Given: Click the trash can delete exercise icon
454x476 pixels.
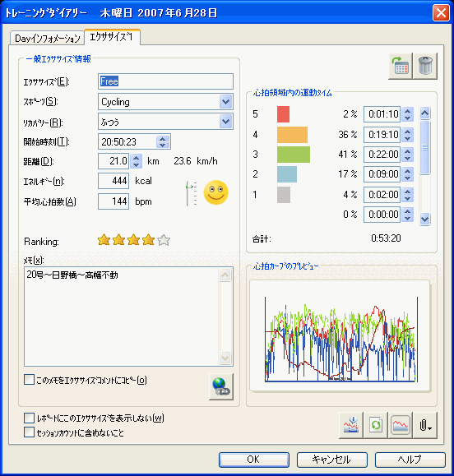Looking at the screenshot, I should pyautogui.click(x=425, y=66).
